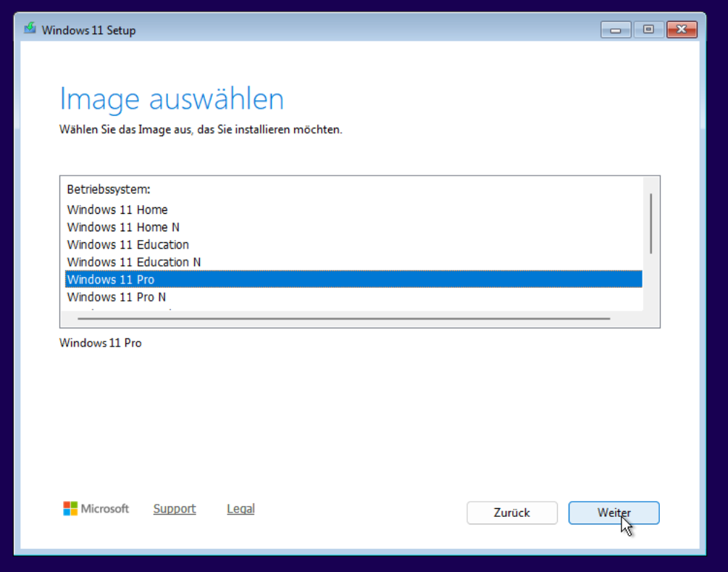Viewport: 728px width, 572px height.
Task: Select Windows 11 Home N entry
Action: (x=353, y=227)
